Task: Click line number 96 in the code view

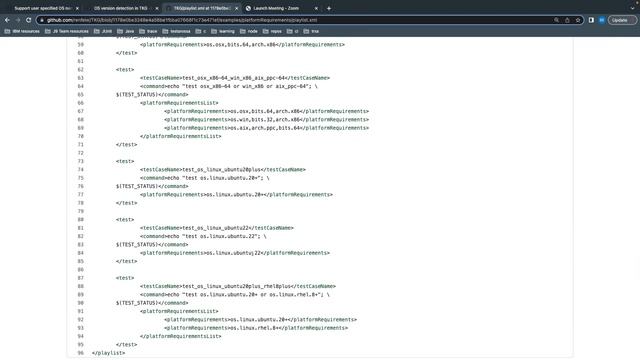Action: click(80, 353)
